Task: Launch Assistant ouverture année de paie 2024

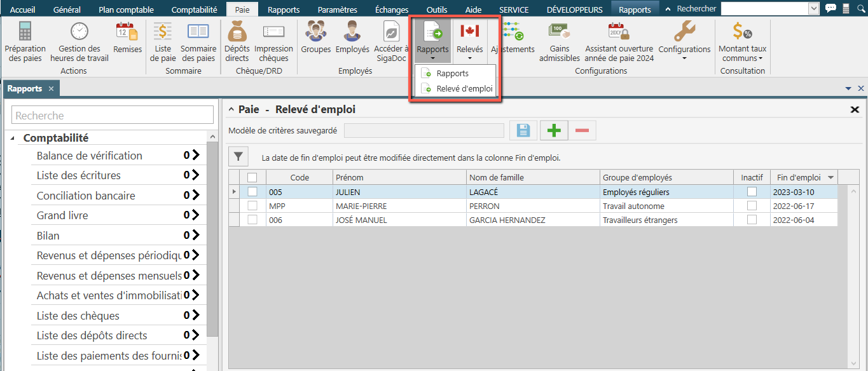Action: [619, 41]
